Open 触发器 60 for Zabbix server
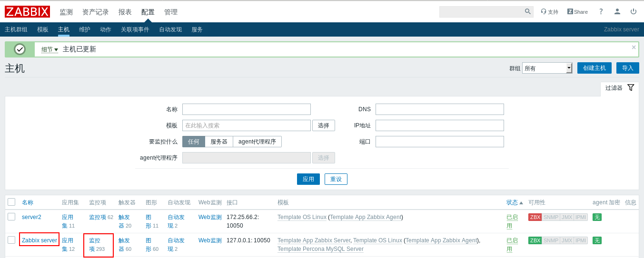 click(x=125, y=245)
